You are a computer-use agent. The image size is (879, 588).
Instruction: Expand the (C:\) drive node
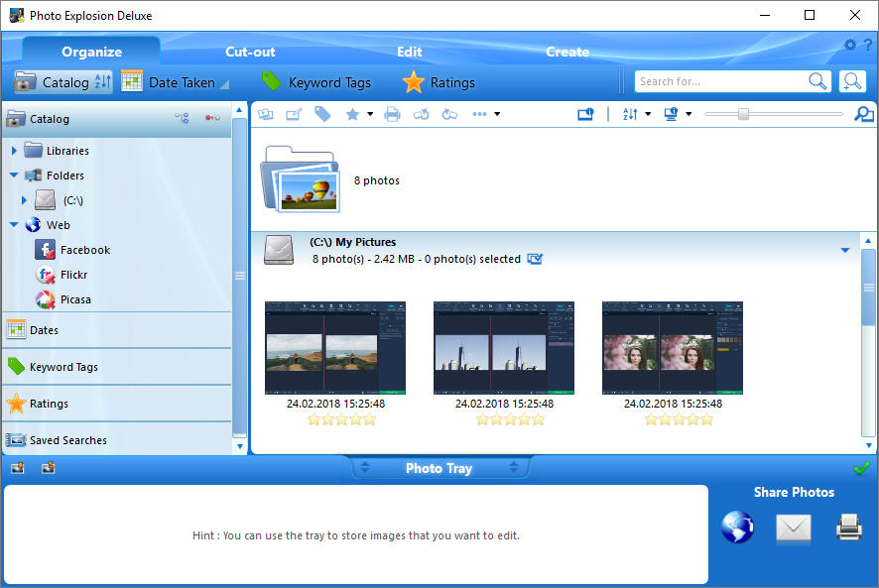(x=24, y=200)
